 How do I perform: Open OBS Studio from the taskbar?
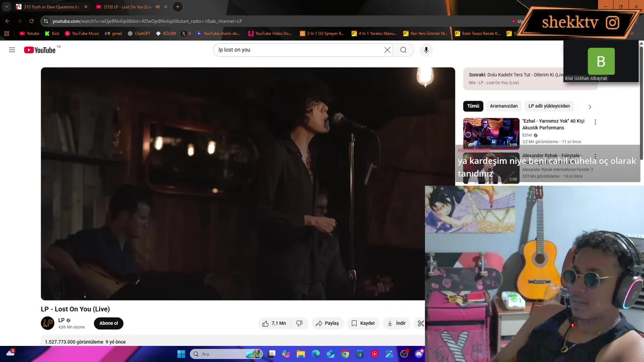pyautogui.click(x=404, y=354)
